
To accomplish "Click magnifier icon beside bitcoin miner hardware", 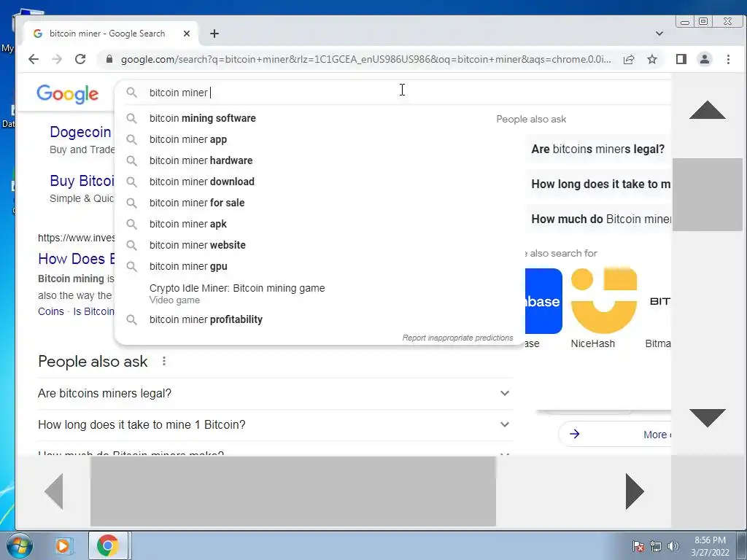I will (x=131, y=160).
